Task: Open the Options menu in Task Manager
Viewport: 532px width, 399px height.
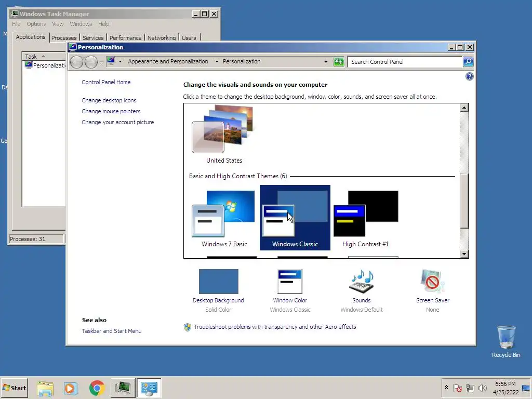Action: coord(36,24)
